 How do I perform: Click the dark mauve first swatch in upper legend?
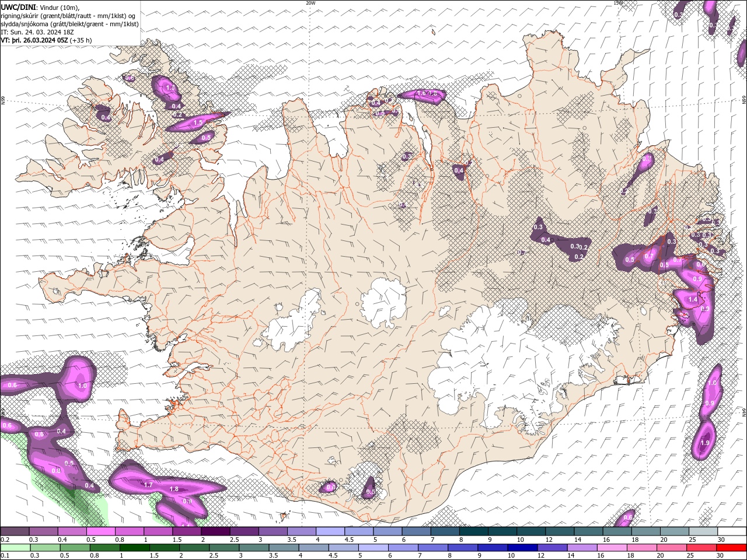(15, 531)
